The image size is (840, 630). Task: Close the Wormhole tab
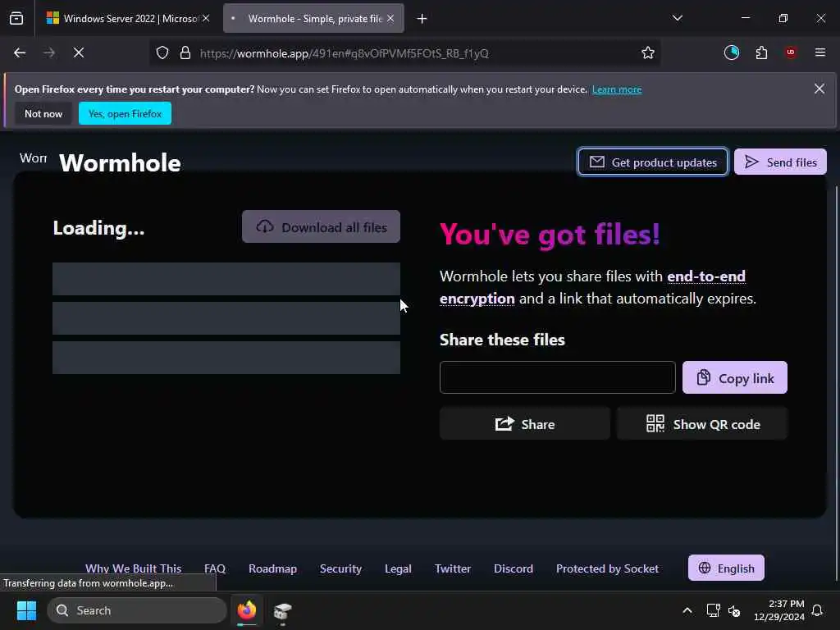click(390, 18)
